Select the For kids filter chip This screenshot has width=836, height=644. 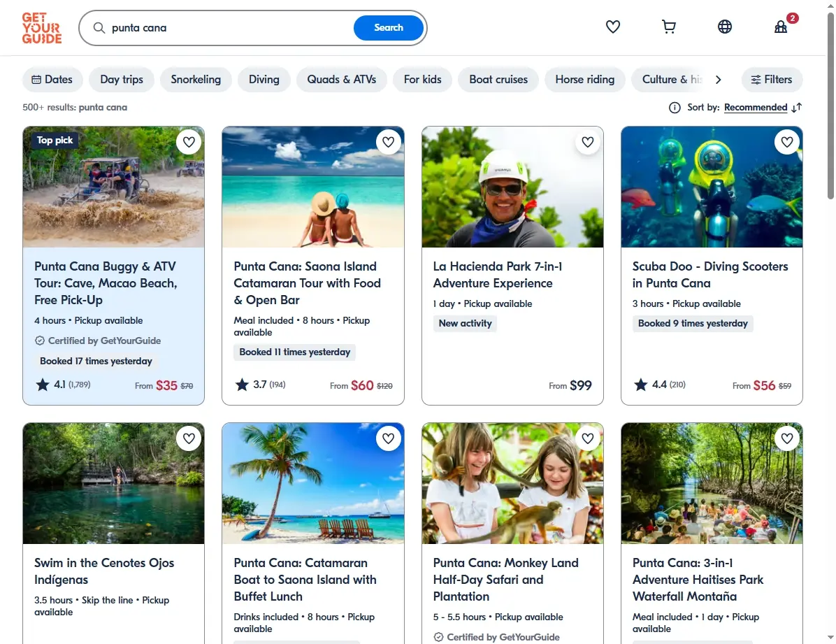[422, 80]
